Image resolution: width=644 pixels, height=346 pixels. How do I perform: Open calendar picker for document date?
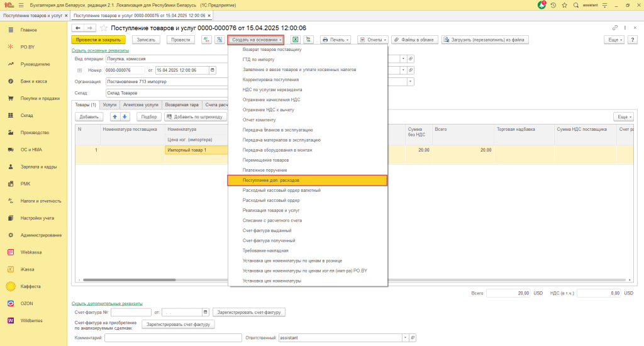[213, 70]
